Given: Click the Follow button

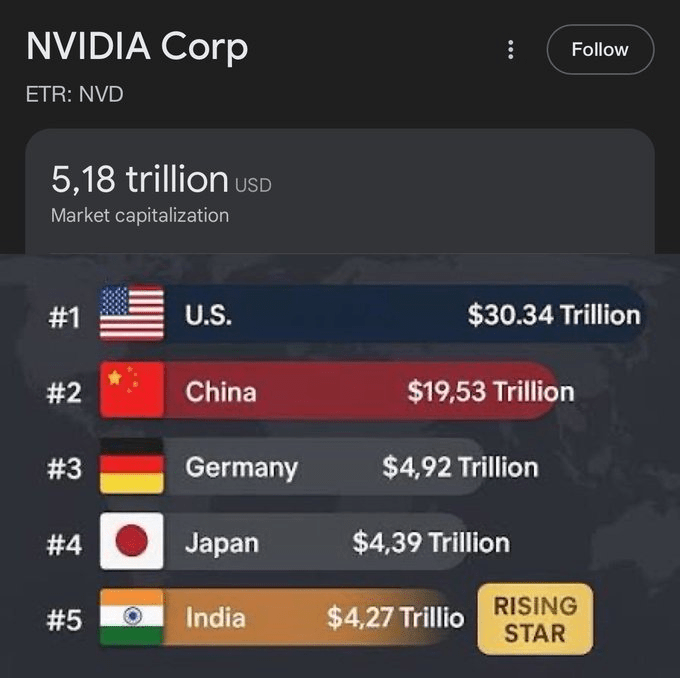Looking at the screenshot, I should click(x=600, y=49).
